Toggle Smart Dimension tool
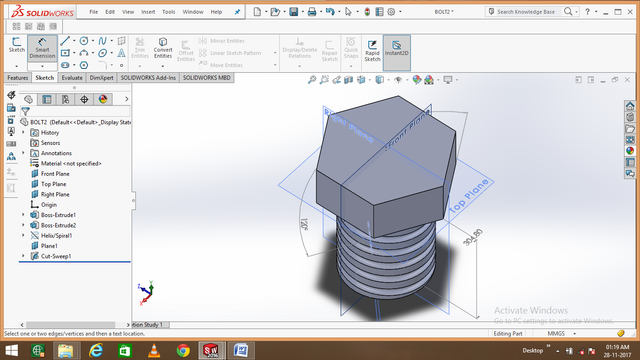Viewport: 640px width, 360px height. point(42,48)
